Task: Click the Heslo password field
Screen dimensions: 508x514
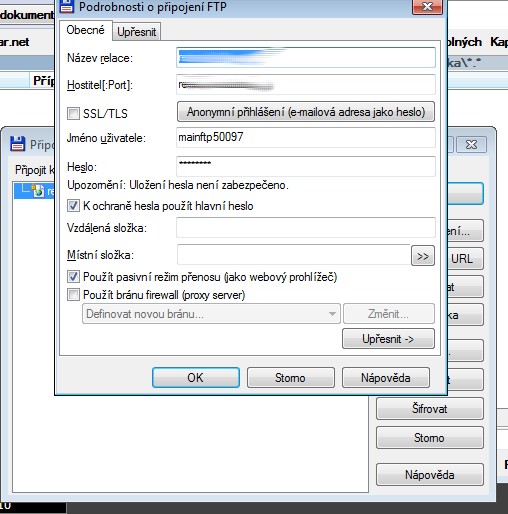Action: coord(306,166)
